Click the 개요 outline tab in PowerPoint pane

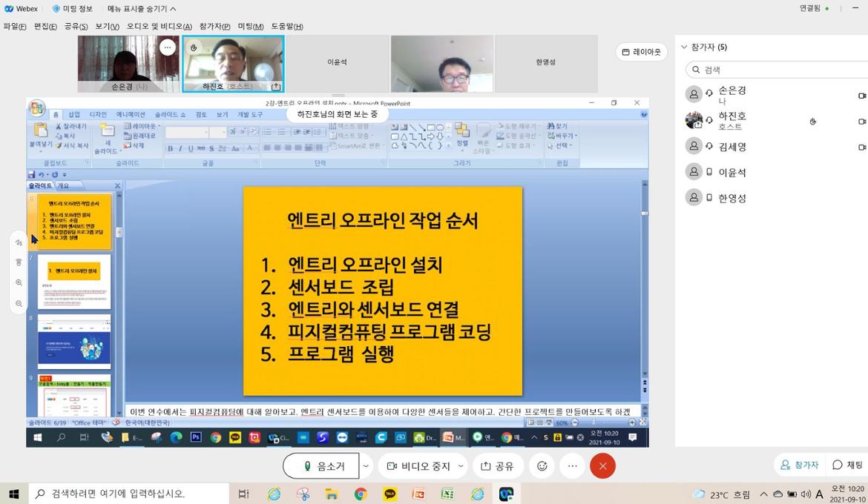64,186
